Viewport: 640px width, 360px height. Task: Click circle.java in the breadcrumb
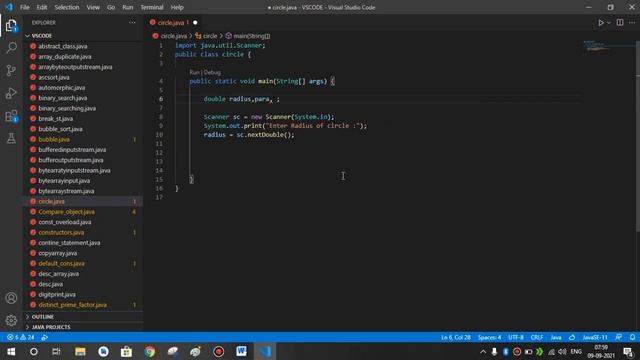[x=173, y=36]
